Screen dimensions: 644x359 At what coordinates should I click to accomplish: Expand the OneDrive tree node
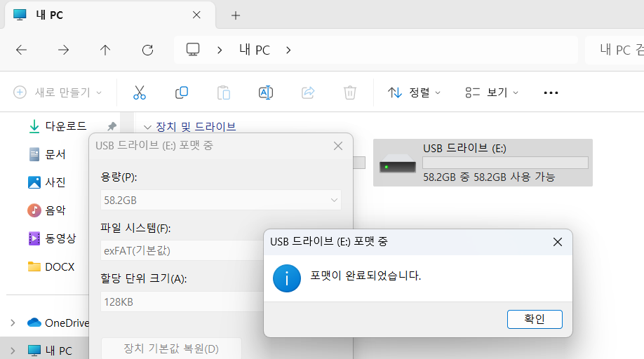13,323
